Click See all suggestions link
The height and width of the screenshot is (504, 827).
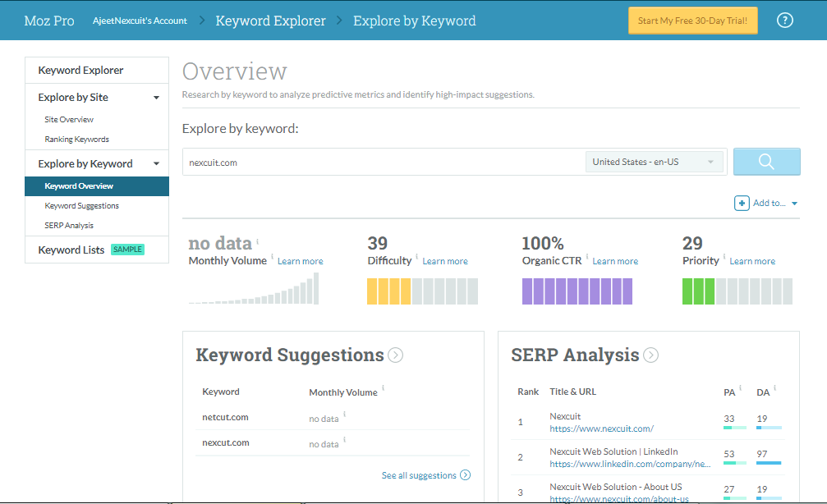[420, 475]
